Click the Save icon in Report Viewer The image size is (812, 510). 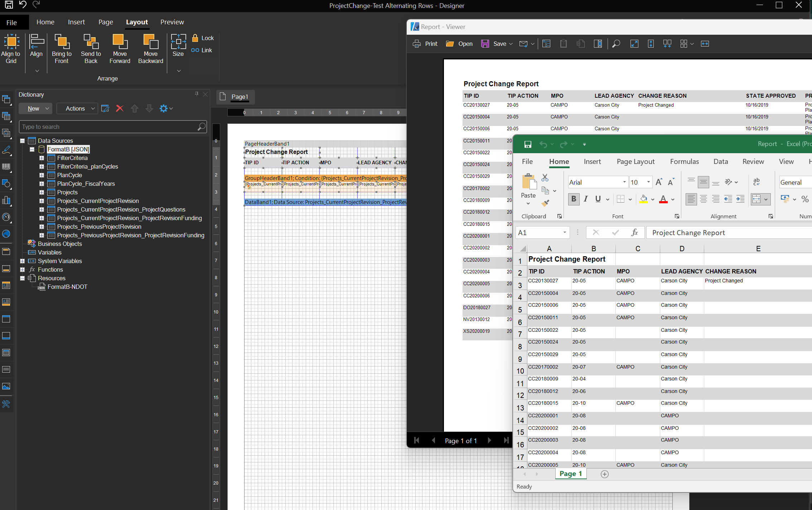coord(485,43)
